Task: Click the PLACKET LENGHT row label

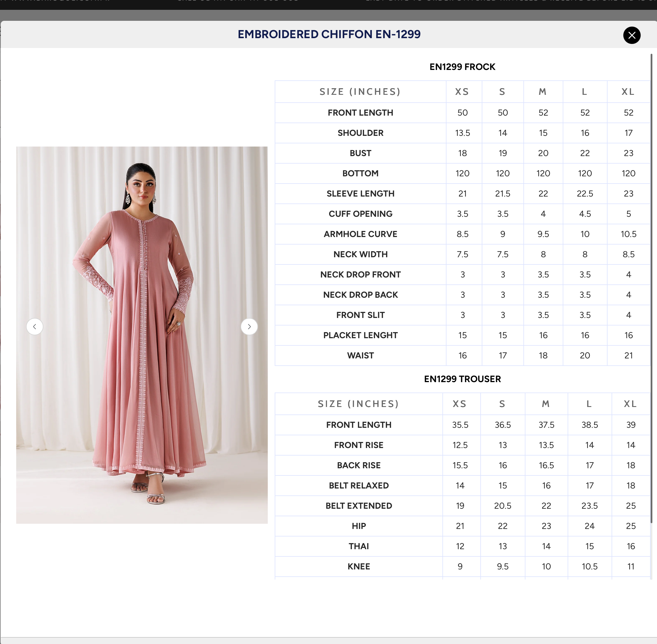Action: point(360,335)
